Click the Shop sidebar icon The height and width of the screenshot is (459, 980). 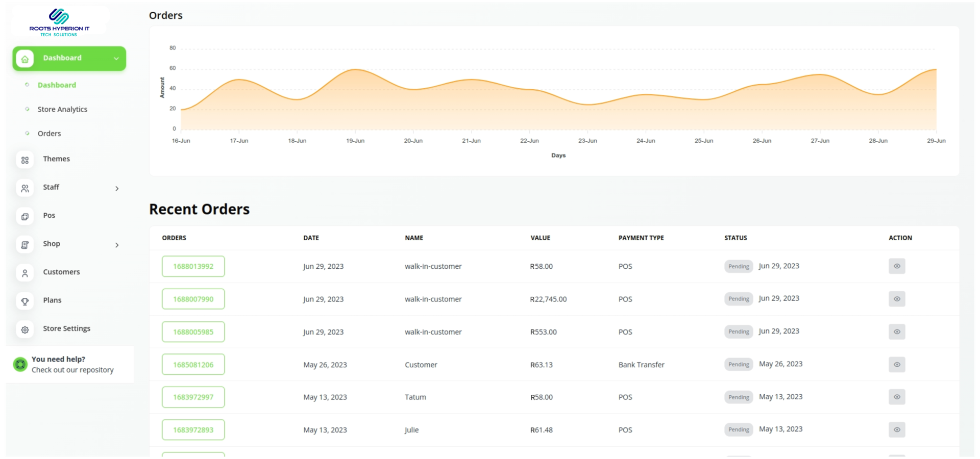tap(25, 245)
